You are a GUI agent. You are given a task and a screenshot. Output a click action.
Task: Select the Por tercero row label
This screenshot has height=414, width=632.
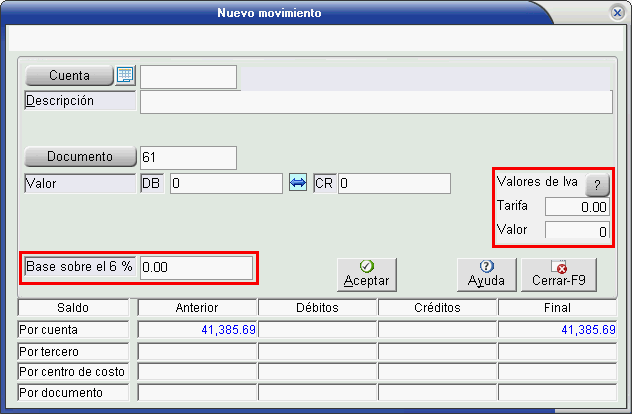point(74,351)
